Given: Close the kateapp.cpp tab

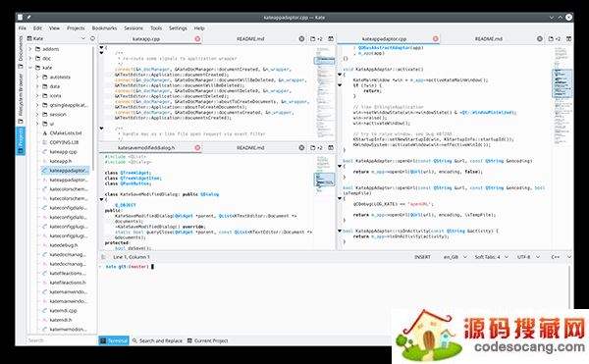Looking at the screenshot, I should (197, 38).
